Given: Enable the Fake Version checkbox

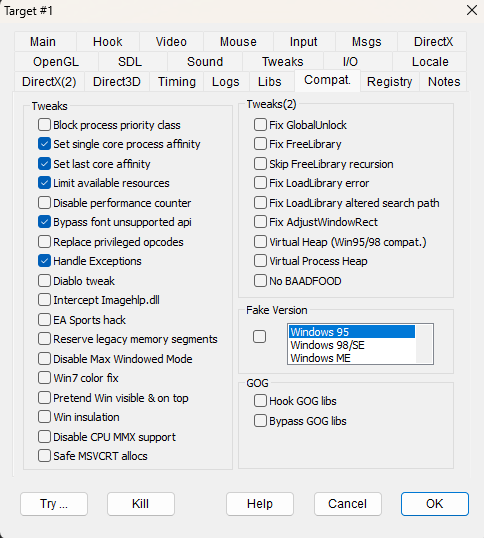Looking at the screenshot, I should coord(259,336).
